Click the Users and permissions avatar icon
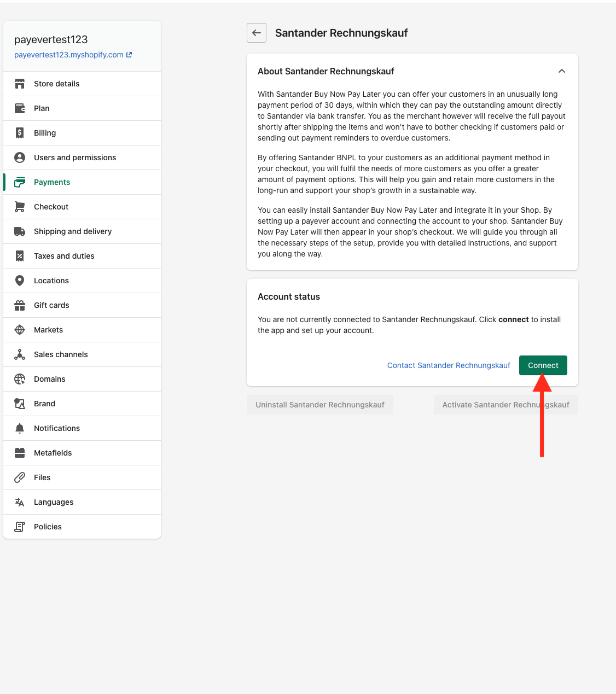The image size is (616, 694). point(20,158)
